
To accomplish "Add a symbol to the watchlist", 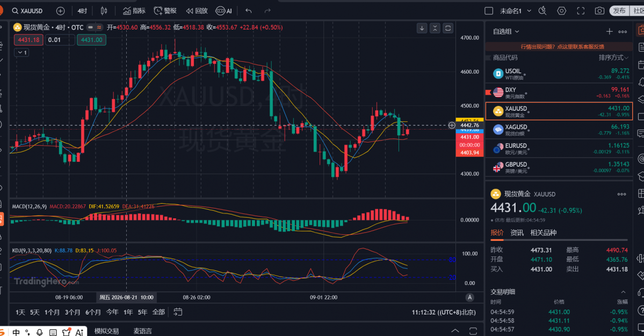I will pos(610,31).
